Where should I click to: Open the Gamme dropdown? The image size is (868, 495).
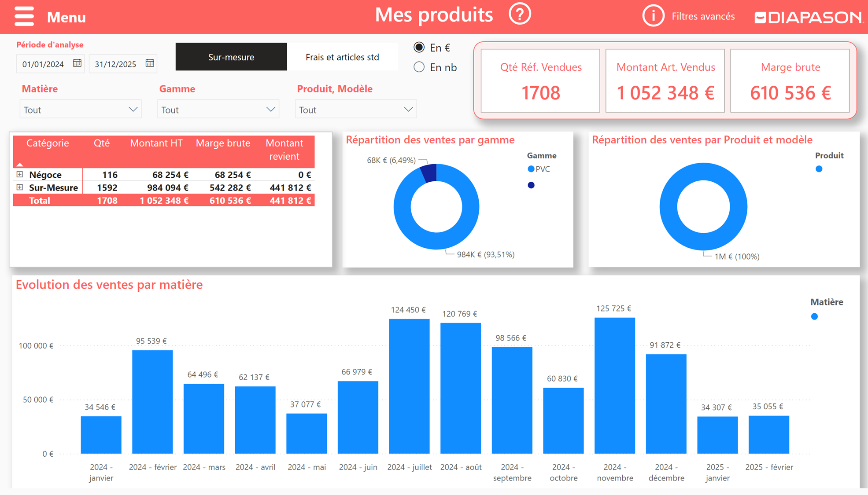coord(218,110)
